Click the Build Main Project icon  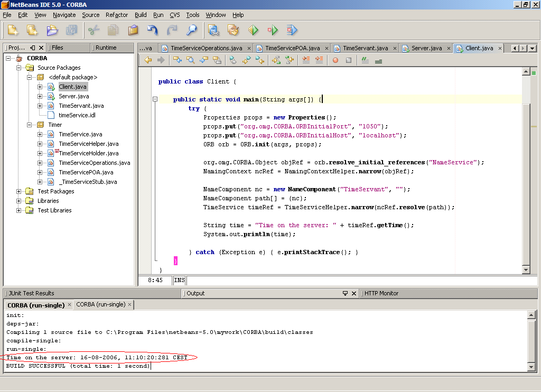pos(213,30)
